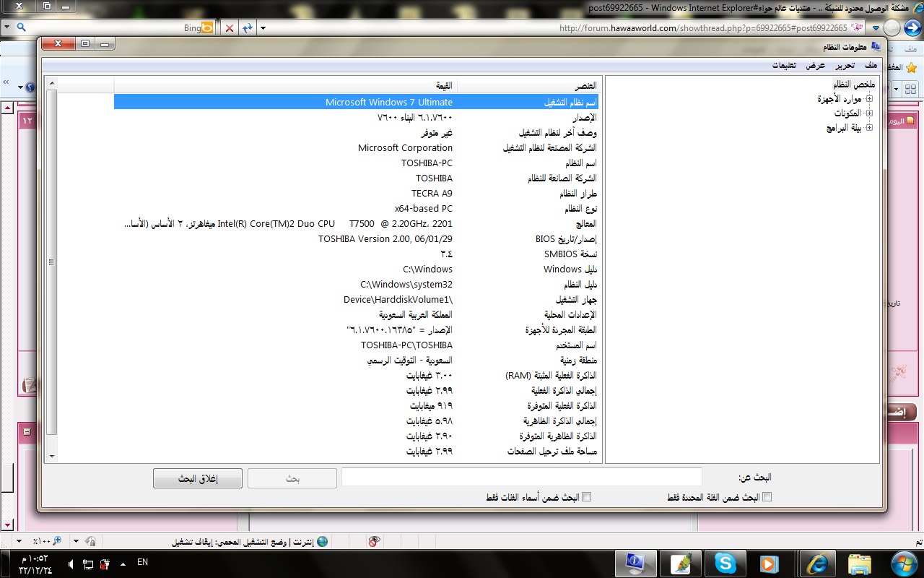The width and height of the screenshot is (924, 578).
Task: Click the browser refresh icon
Action: click(x=248, y=27)
